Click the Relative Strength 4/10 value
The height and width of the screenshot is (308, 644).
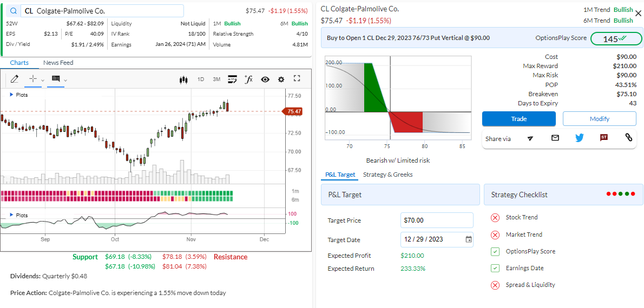[301, 34]
